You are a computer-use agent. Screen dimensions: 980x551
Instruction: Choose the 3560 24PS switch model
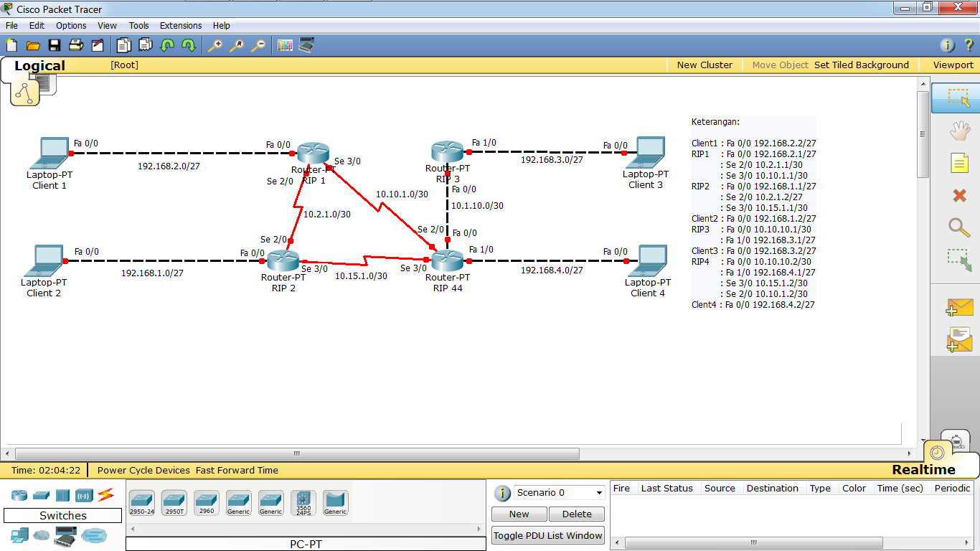pyautogui.click(x=303, y=502)
